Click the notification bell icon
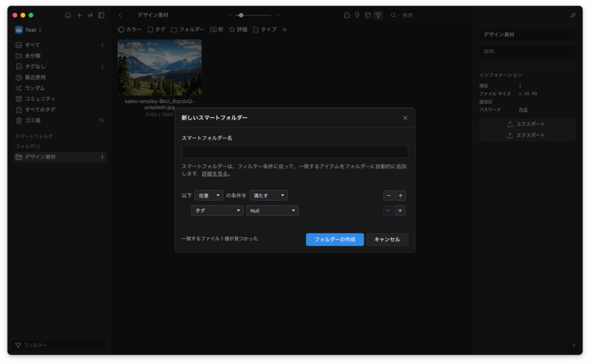Screen dimensions: 590x364 68,15
